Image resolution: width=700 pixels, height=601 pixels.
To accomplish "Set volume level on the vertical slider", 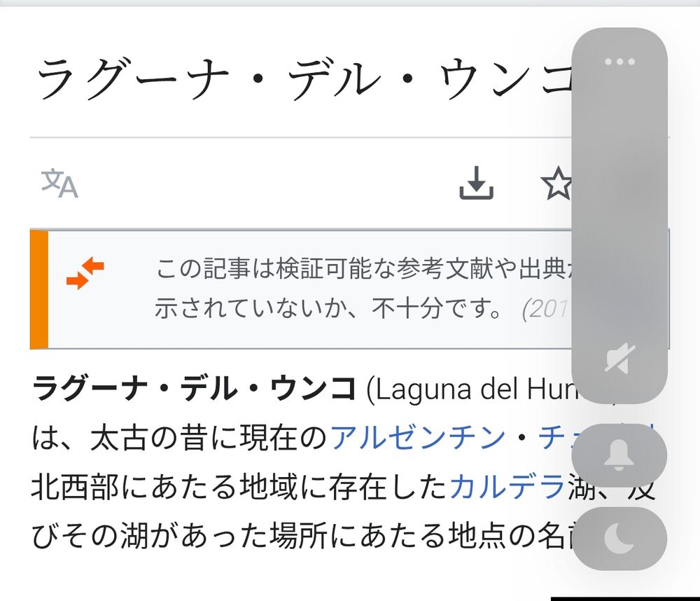I will 619,215.
